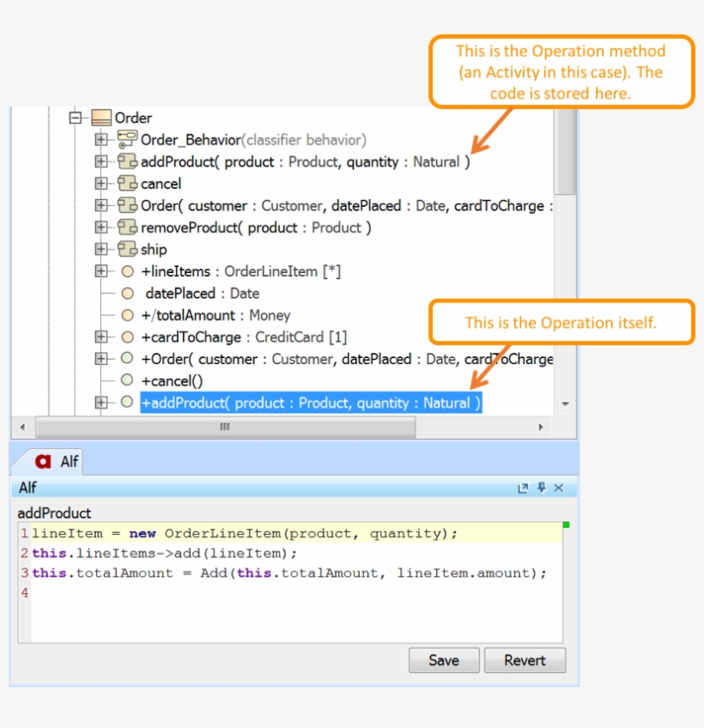Viewport: 704px width, 728px height.
Task: Click the cancel activity icon
Action: tap(126, 184)
